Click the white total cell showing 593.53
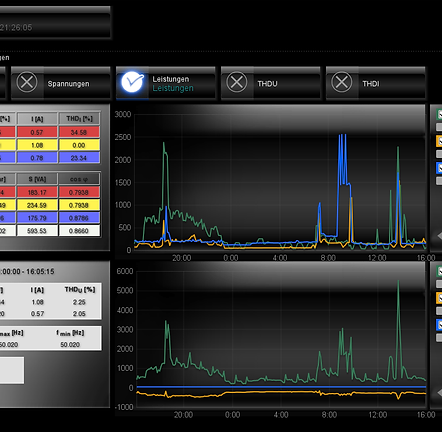This screenshot has width=442, height=432. 37,231
